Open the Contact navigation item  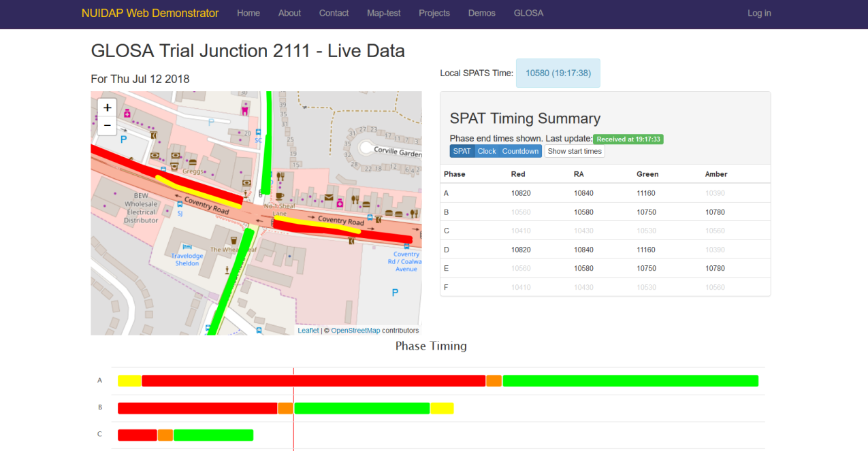pyautogui.click(x=333, y=13)
